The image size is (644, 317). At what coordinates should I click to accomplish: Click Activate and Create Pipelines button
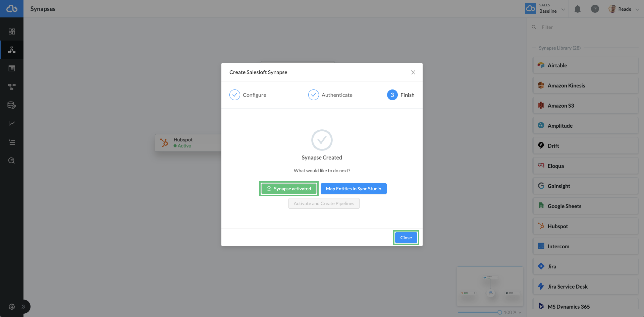[x=324, y=203]
